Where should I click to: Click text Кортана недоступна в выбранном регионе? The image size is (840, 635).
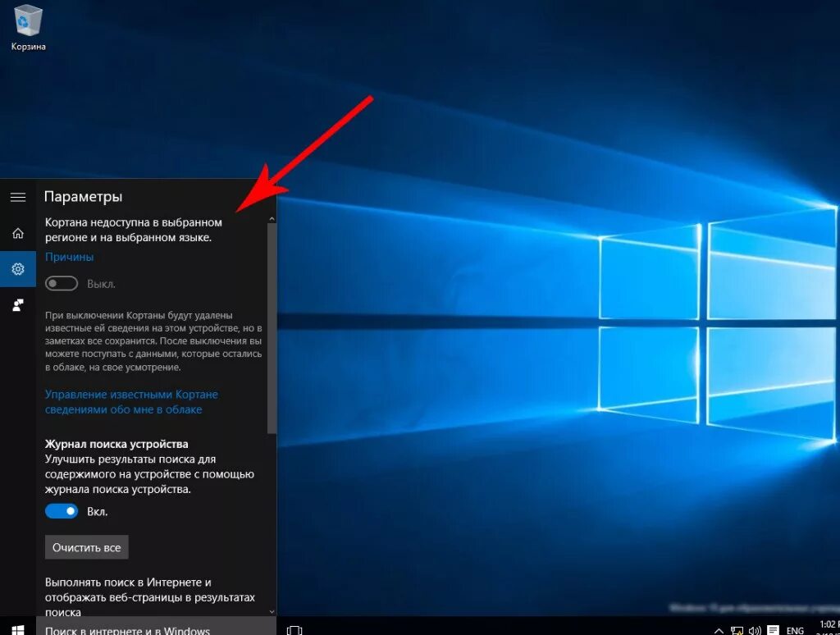[134, 230]
